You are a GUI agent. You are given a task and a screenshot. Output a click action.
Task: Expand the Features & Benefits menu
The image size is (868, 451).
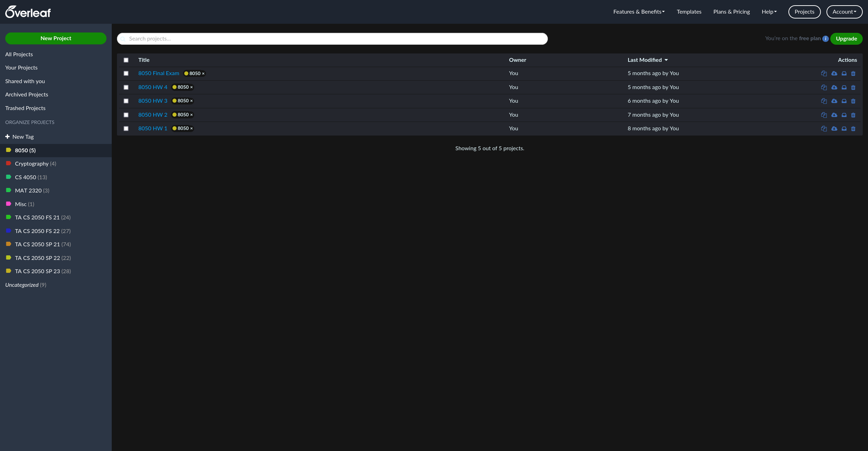tap(639, 12)
